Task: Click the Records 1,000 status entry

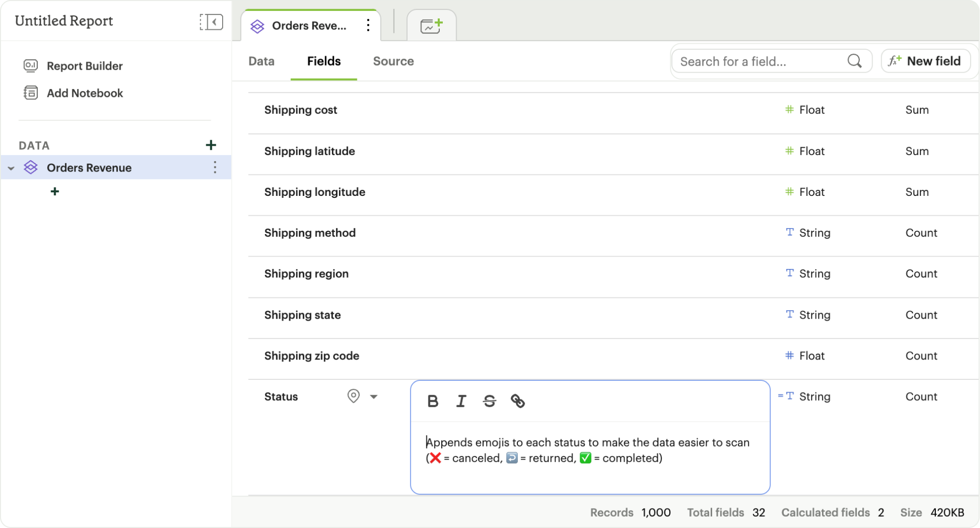Action: click(x=630, y=513)
